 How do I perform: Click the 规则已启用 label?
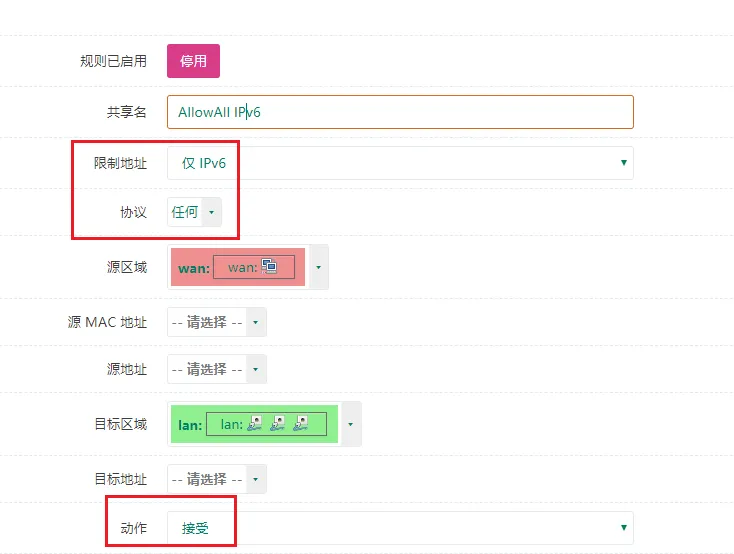coord(113,61)
